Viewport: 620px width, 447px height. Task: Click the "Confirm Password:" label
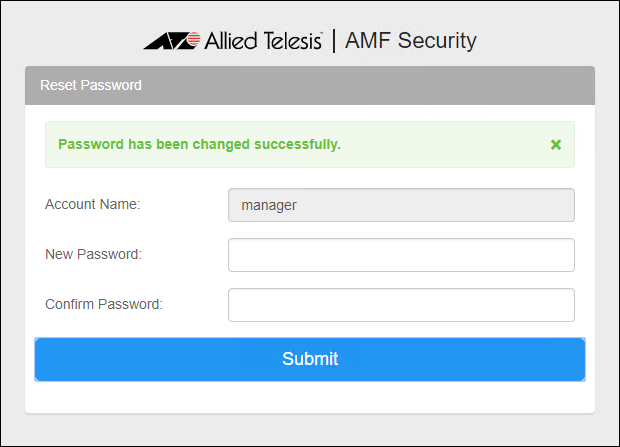tap(104, 304)
